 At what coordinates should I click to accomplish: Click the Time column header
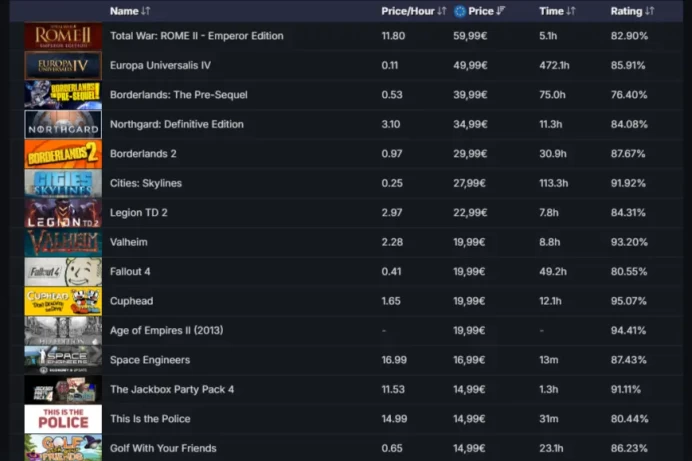pyautogui.click(x=551, y=11)
